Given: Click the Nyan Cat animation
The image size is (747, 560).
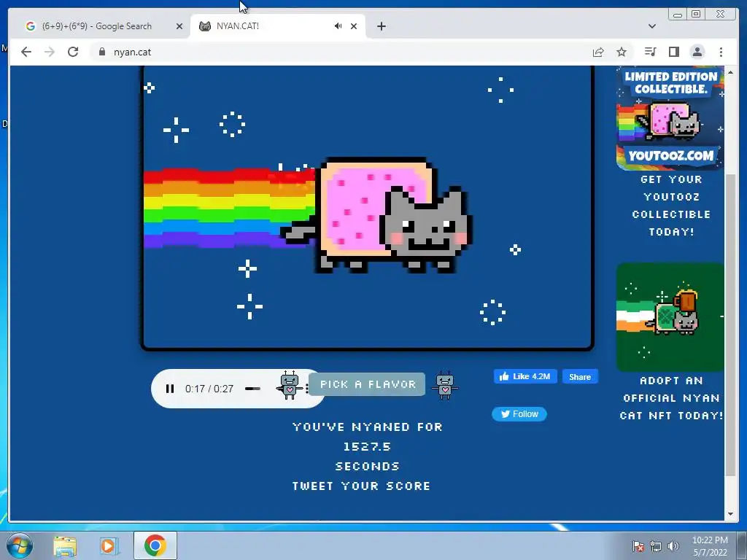Looking at the screenshot, I should 368,208.
